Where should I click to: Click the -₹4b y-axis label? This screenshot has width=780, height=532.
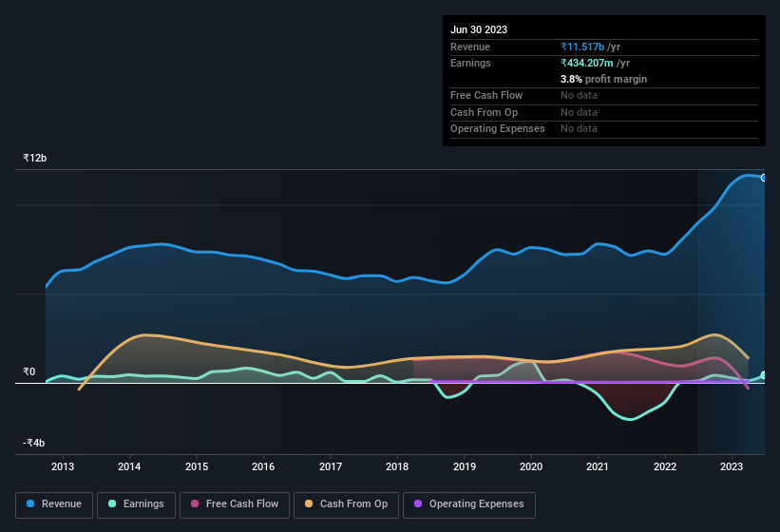pyautogui.click(x=34, y=443)
